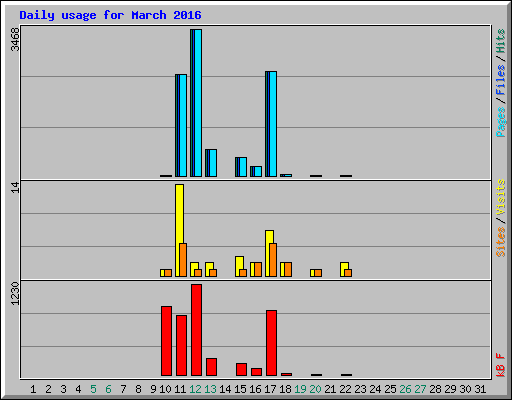This screenshot has width=512, height=400.
Task: Click day 29 on the x-axis
Action: click(450, 389)
